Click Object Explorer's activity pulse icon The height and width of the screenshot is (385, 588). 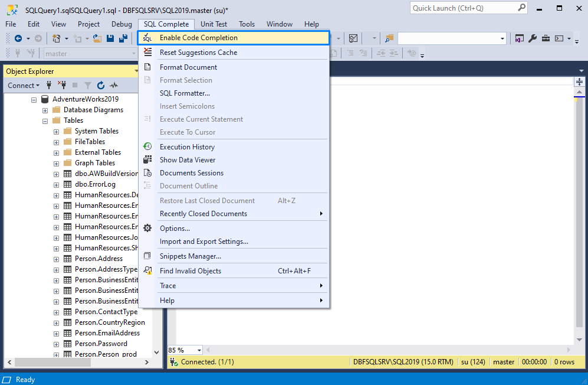(114, 85)
